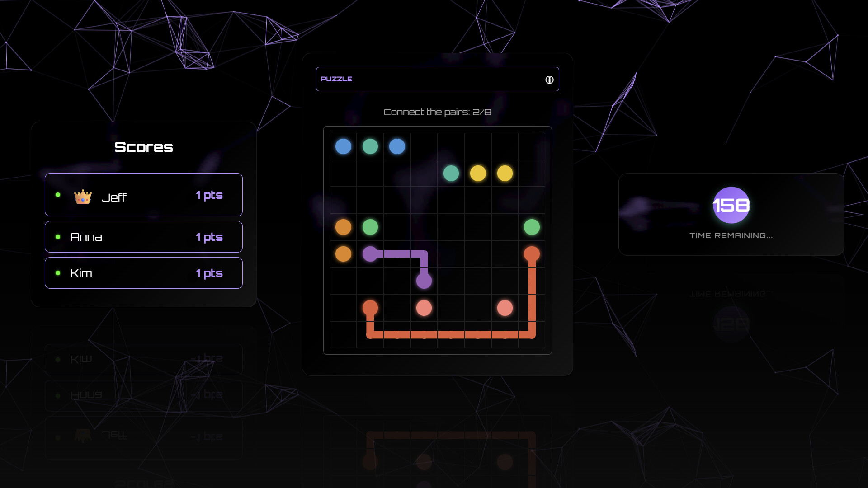Select the green dot next to the orange dot

coord(370,227)
